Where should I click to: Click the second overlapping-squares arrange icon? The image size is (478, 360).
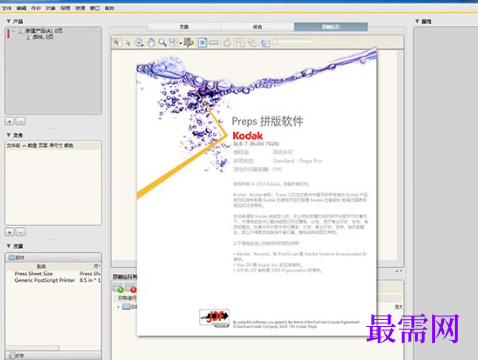pyautogui.click(x=252, y=42)
